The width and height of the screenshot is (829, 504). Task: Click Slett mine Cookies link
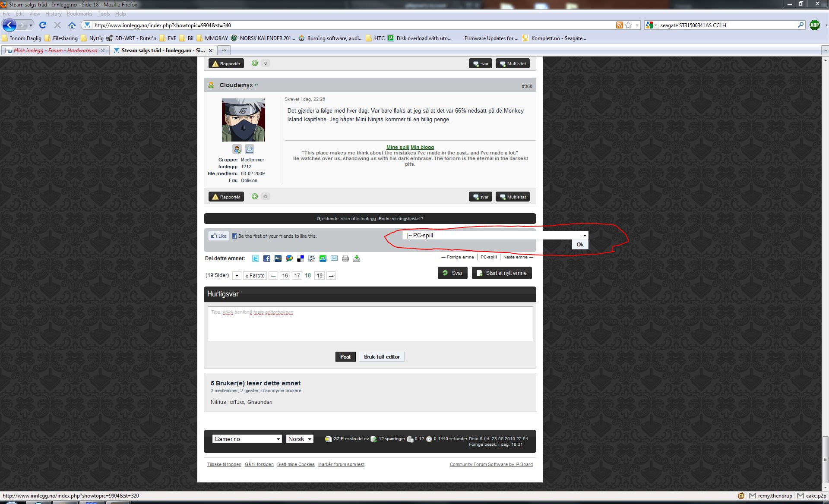point(296,465)
